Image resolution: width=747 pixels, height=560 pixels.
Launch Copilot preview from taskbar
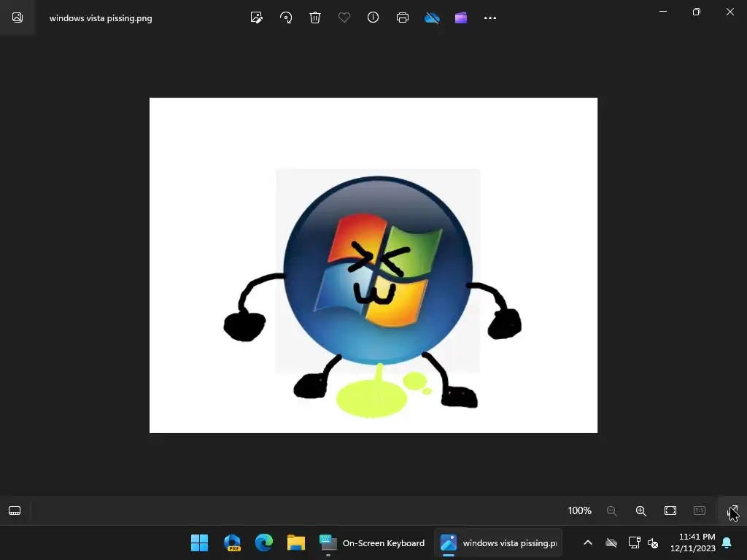point(232,542)
